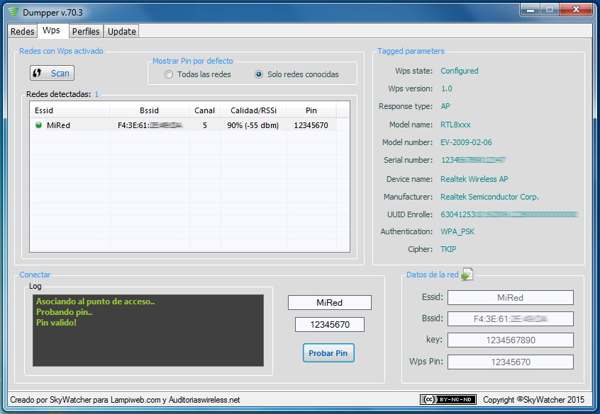Minimize the Dumpper window

point(530,10)
